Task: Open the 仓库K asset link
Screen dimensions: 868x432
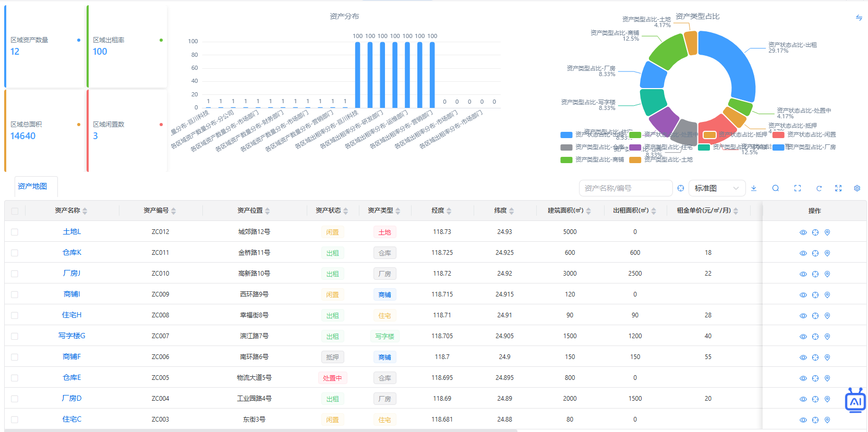Action: (x=72, y=252)
